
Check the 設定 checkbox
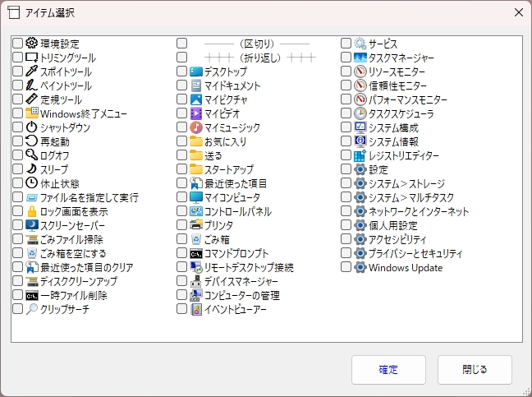[x=346, y=168]
